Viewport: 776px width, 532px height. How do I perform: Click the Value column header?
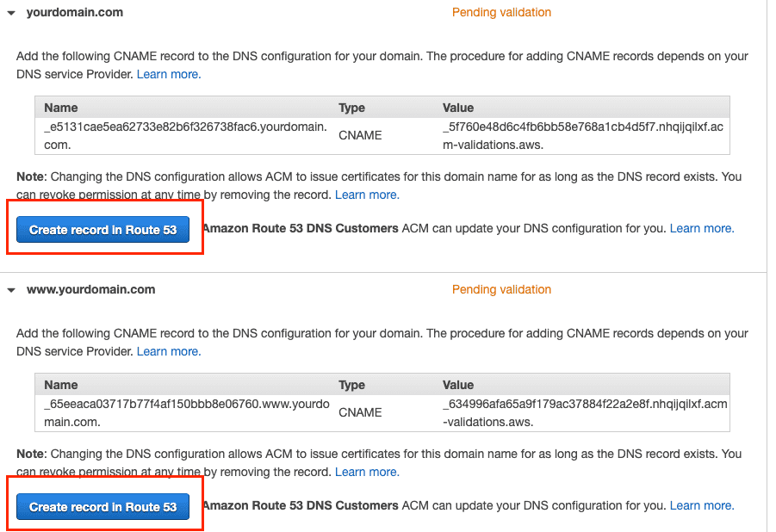click(x=457, y=108)
